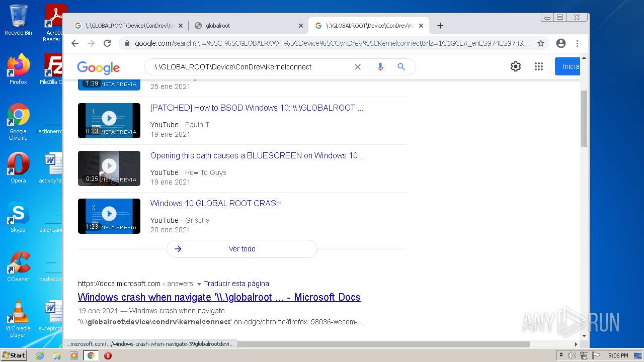Open Internet Explorer from the taskbar

[x=40, y=355]
